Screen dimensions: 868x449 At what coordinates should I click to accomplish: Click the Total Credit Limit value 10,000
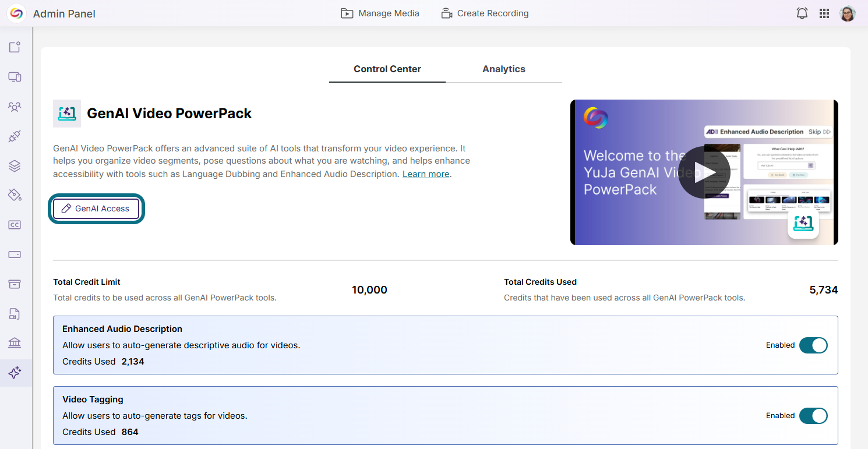(x=369, y=290)
